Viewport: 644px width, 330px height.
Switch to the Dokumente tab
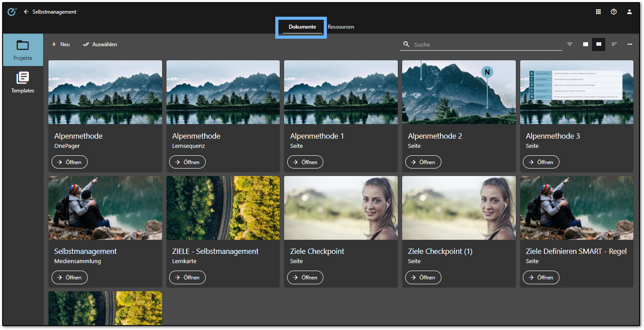(302, 27)
